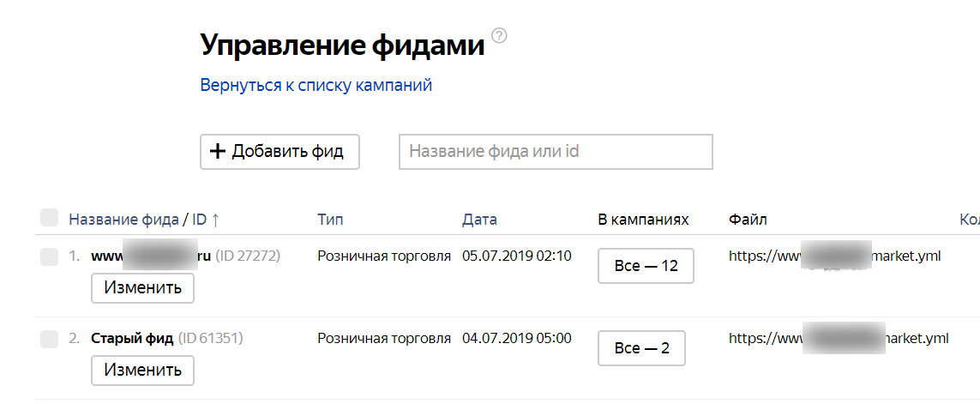The image size is (980, 404).
Task: Select the checkbox for 'Старый фид' row
Action: tap(49, 339)
